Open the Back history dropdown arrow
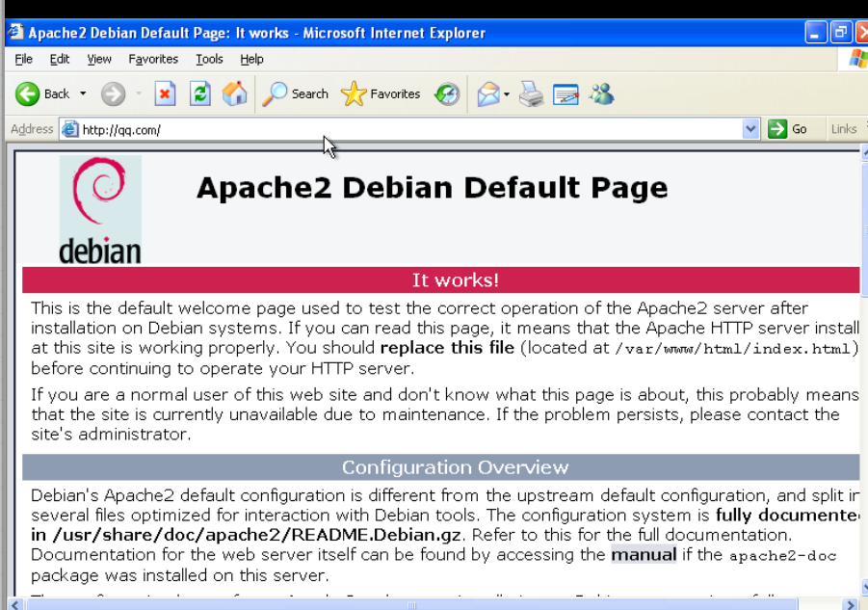Viewport: 868px width, 610px height. point(83,94)
